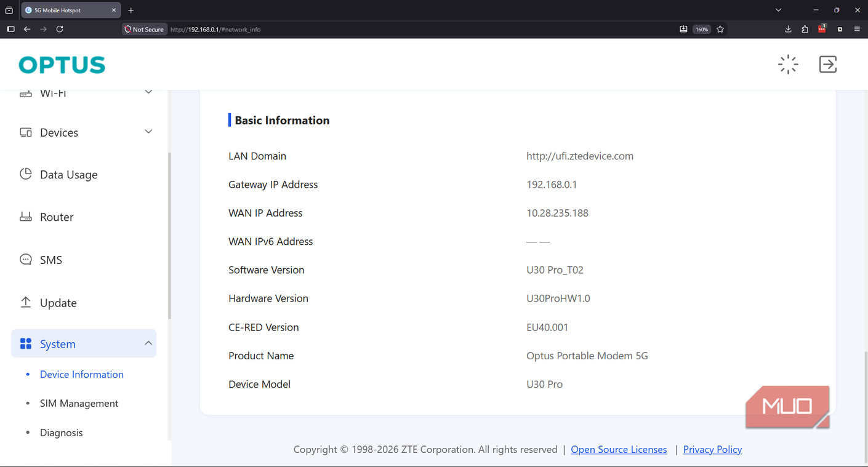This screenshot has width=868, height=467.
Task: Click the Not Secure shield indicator
Action: [144, 29]
